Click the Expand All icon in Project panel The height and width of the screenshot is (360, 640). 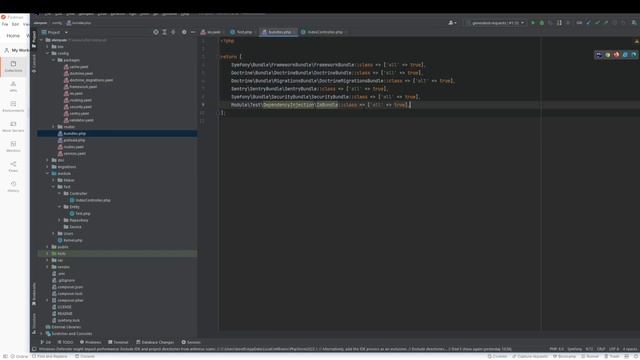164,32
